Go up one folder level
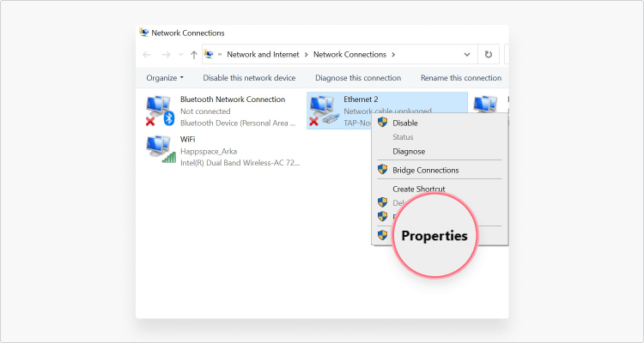The width and height of the screenshot is (644, 343). pyautogui.click(x=194, y=55)
